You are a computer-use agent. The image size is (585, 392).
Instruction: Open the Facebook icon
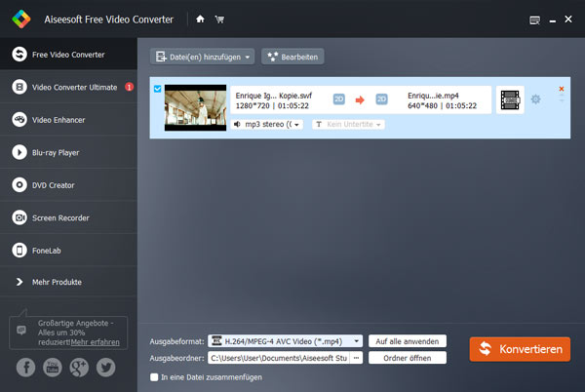(x=25, y=368)
